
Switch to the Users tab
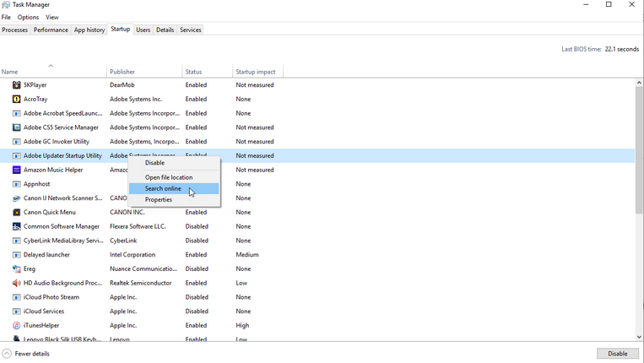[143, 30]
